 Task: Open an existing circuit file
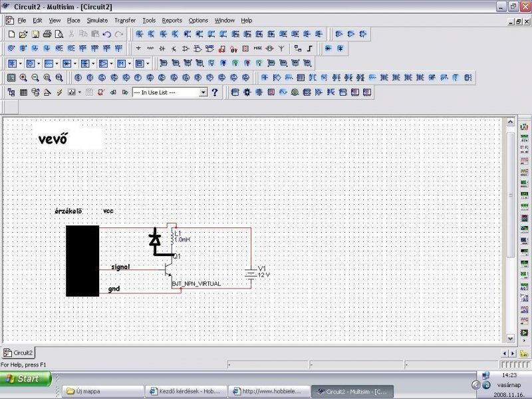pos(23,34)
